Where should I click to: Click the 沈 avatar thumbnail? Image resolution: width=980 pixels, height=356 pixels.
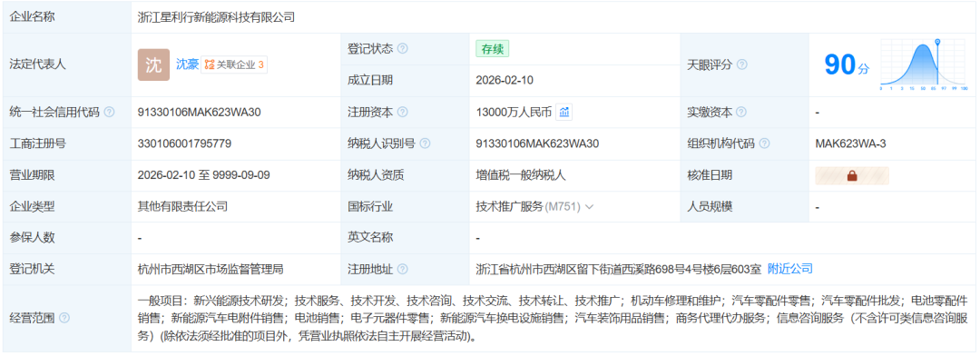pos(153,64)
